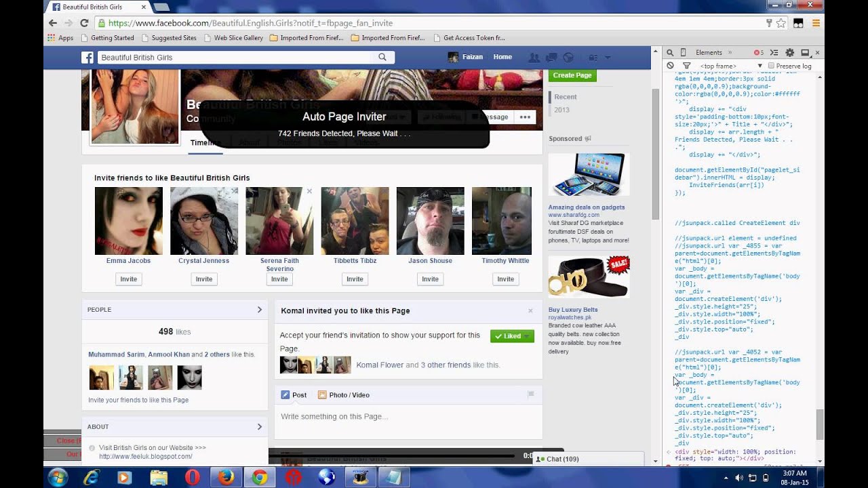Open Facebook notifications globe icon
This screenshot has height=488, width=868.
point(568,58)
